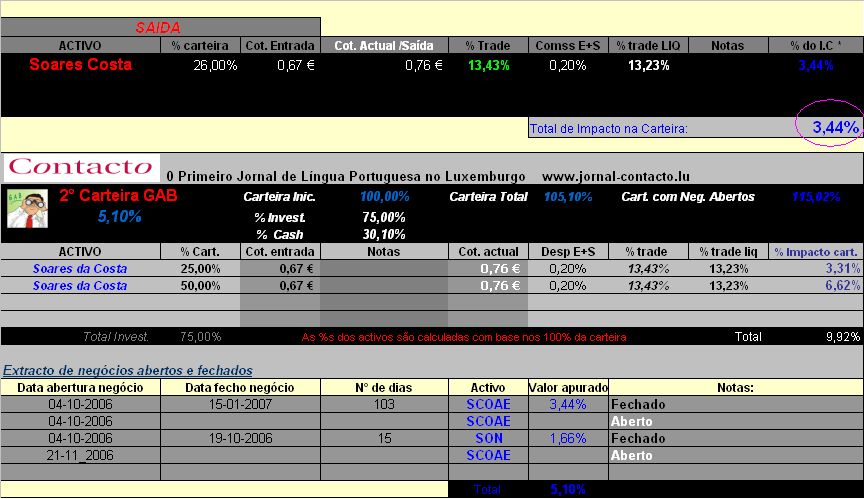Select the 'Data abertura negócio' header

(80, 388)
